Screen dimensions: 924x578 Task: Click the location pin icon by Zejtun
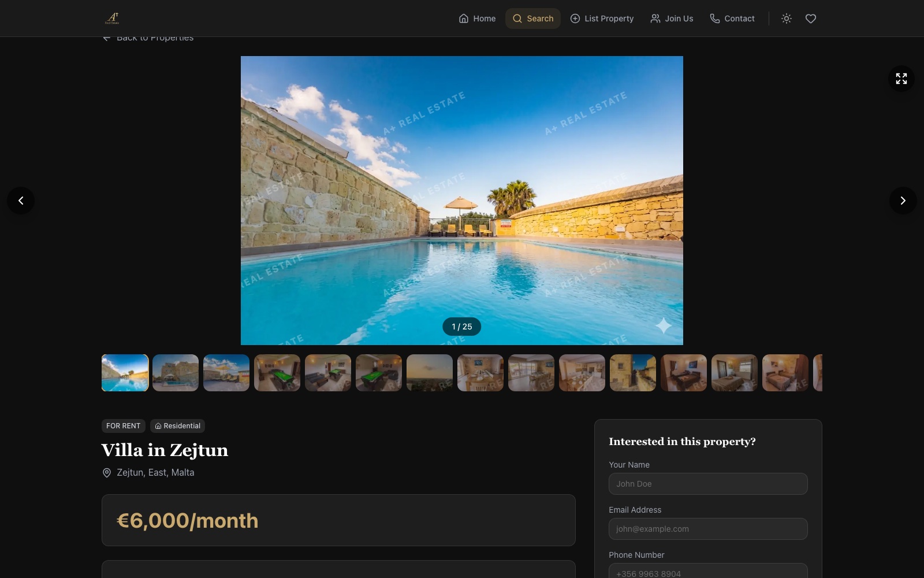coord(107,473)
